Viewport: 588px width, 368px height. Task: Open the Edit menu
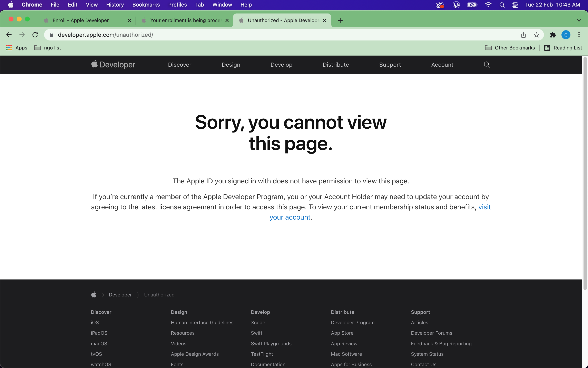pyautogui.click(x=72, y=5)
